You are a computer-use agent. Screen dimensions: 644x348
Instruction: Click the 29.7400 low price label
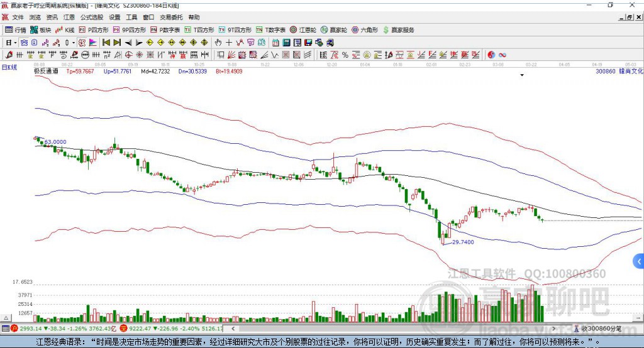tap(463, 242)
